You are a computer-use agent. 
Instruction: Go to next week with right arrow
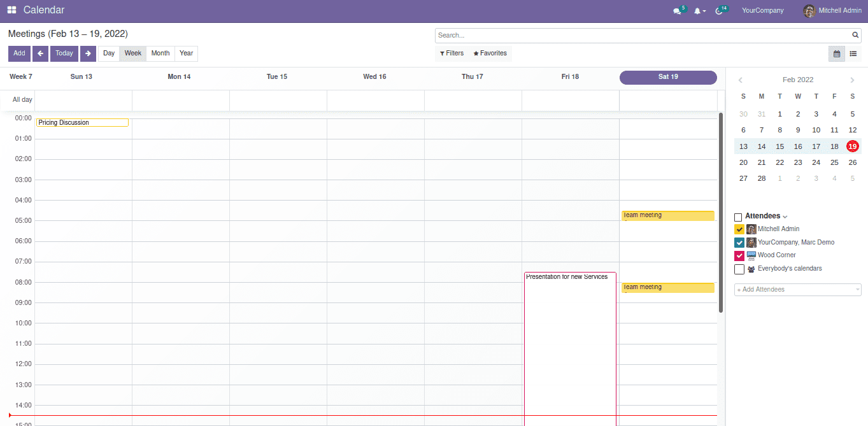point(88,53)
